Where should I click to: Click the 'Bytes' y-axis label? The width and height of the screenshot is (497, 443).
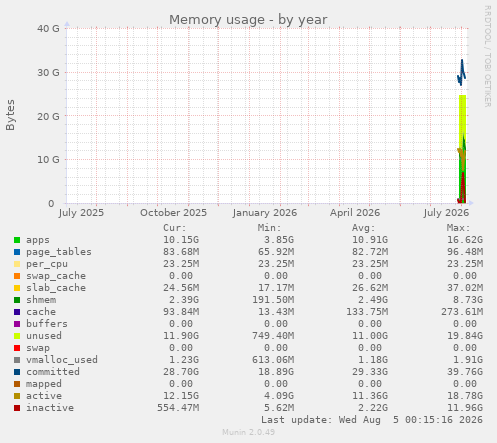[x=10, y=115]
